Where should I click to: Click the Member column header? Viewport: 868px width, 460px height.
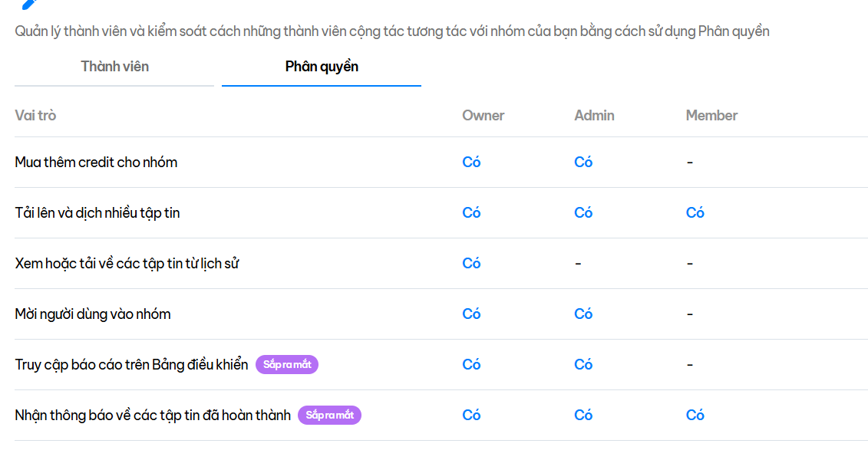[x=711, y=116]
